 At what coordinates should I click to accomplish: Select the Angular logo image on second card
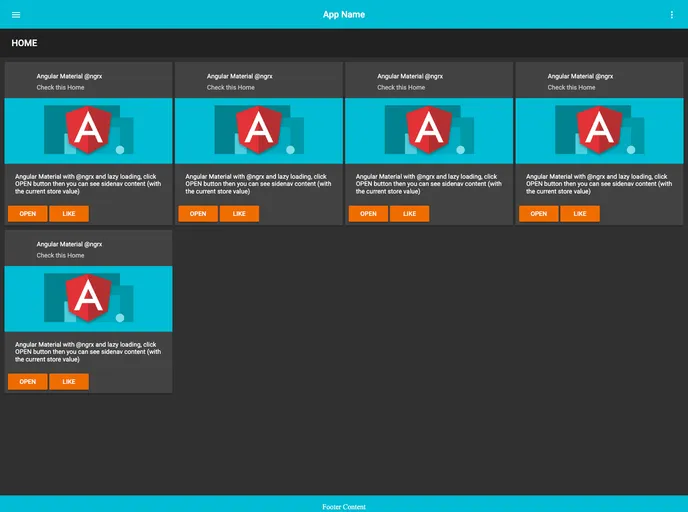(258, 131)
